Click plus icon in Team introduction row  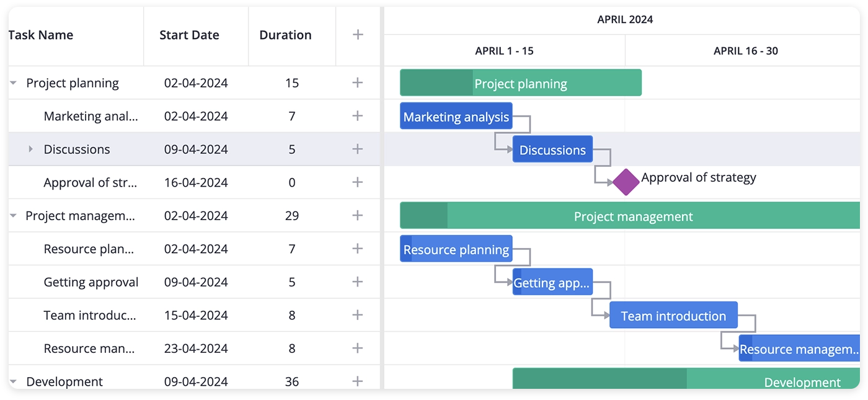click(x=358, y=315)
